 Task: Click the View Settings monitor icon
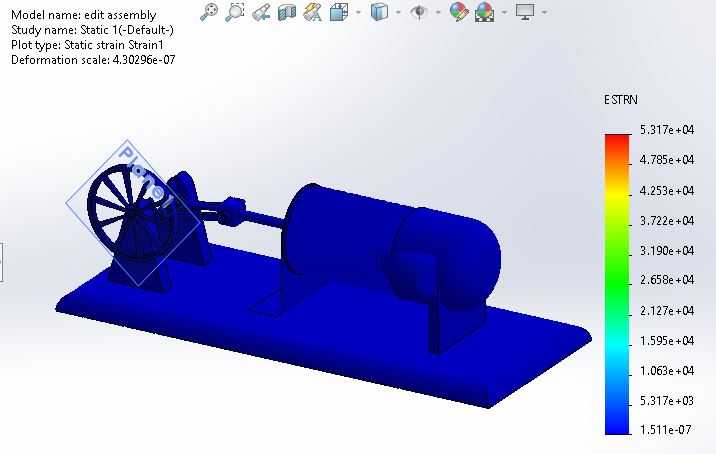point(525,12)
